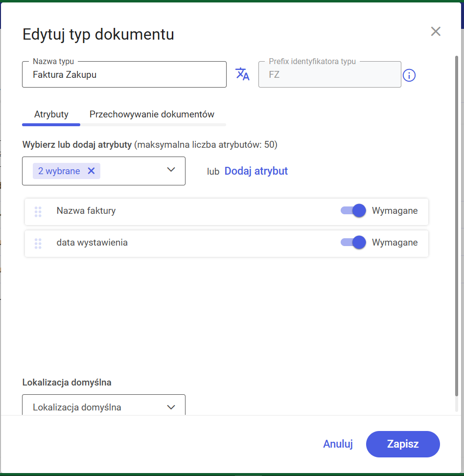Click Zapisz button

pos(403,444)
